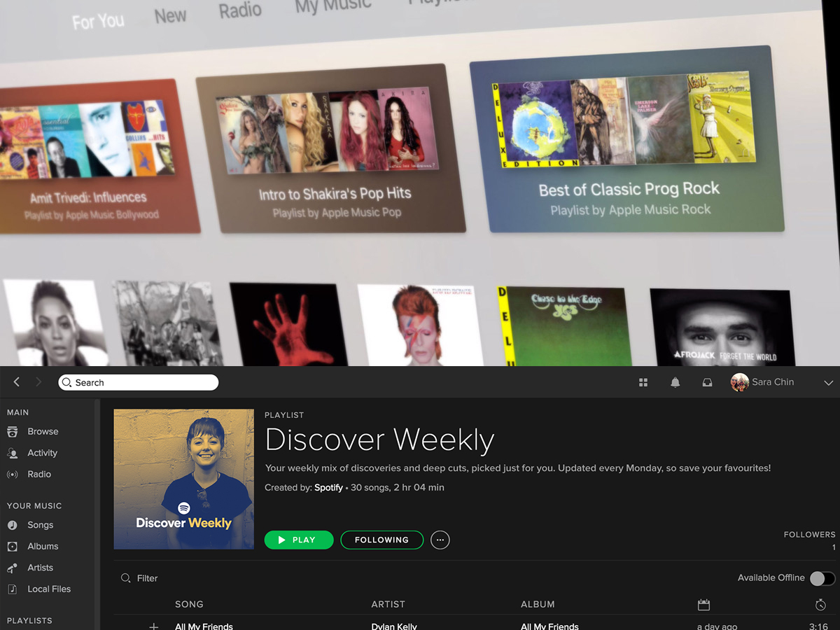Click the Sara Chin username

click(773, 382)
